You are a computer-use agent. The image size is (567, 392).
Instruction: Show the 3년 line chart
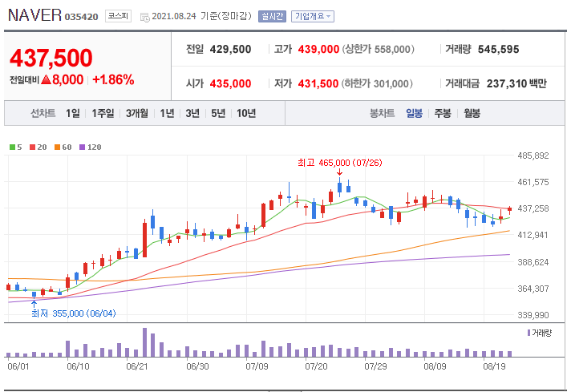(192, 114)
